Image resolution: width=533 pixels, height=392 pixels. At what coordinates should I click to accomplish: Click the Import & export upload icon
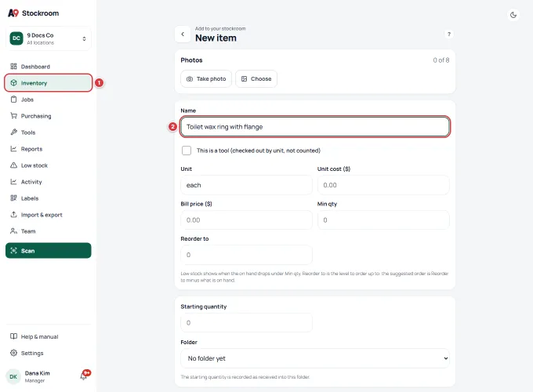click(13, 215)
